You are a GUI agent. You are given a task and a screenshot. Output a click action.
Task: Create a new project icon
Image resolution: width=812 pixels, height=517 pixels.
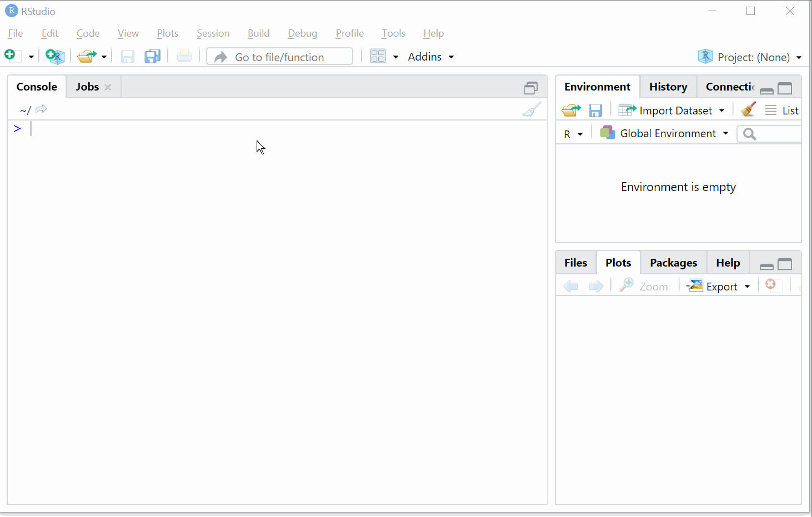tap(55, 56)
